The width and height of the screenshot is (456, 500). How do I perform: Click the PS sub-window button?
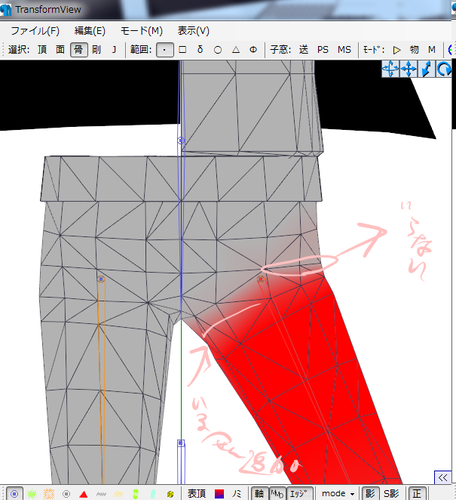322,50
